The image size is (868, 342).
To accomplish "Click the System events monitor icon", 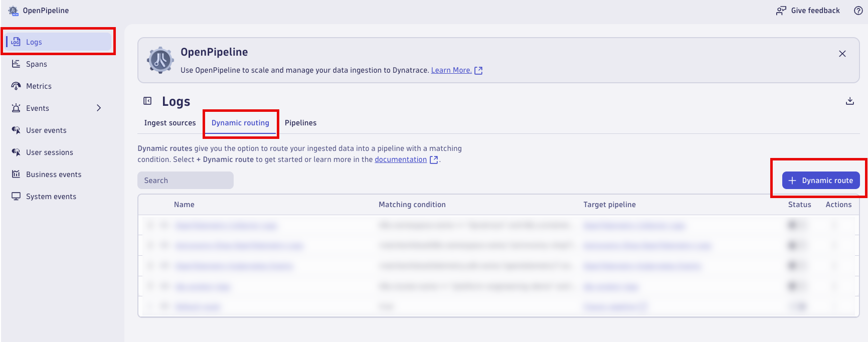I will (x=16, y=196).
